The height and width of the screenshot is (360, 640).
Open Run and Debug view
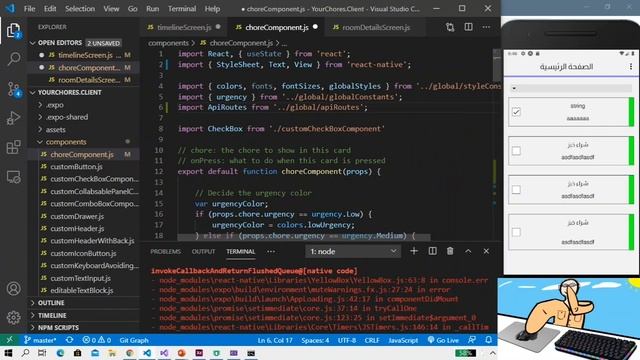pos(13,118)
